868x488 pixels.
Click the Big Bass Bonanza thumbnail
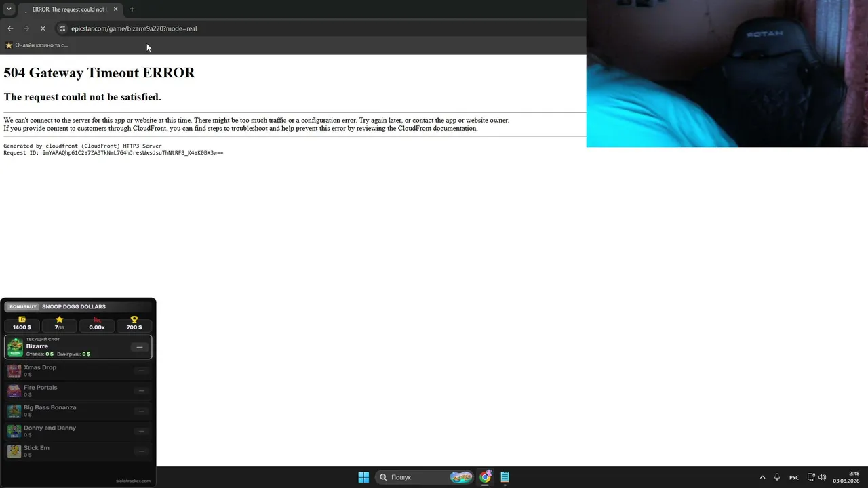tap(14, 411)
